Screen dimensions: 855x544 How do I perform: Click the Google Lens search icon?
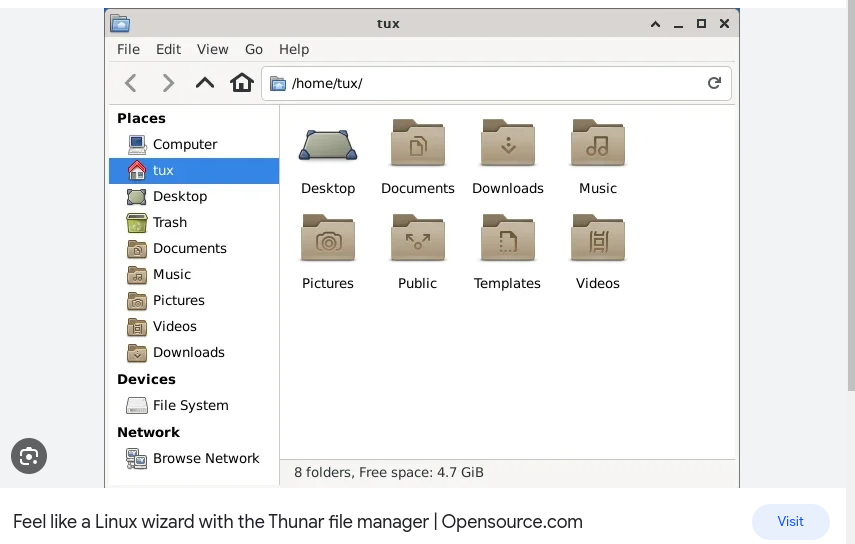29,457
